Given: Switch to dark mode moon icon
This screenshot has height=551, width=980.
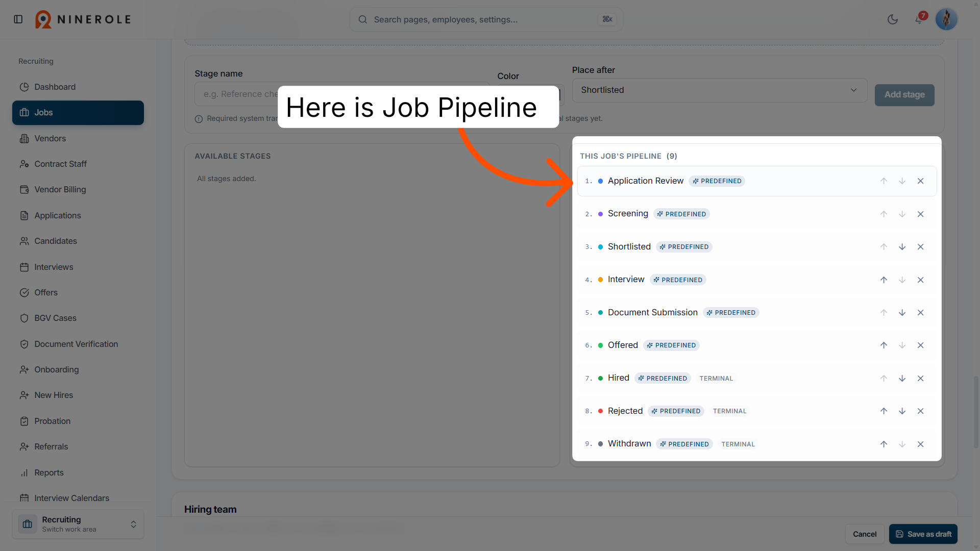Looking at the screenshot, I should pyautogui.click(x=893, y=19).
